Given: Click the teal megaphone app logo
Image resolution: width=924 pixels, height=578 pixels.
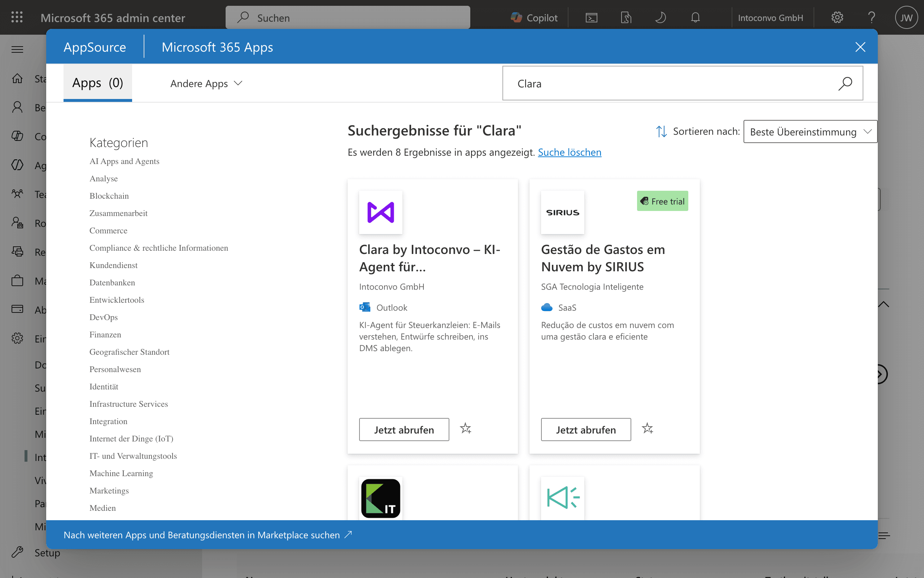Looking at the screenshot, I should pos(562,498).
